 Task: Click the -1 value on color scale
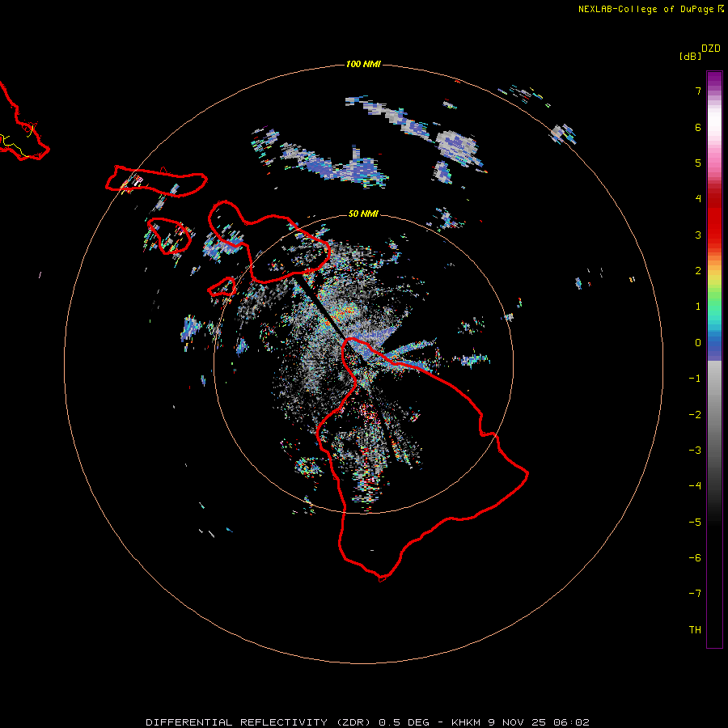click(695, 379)
